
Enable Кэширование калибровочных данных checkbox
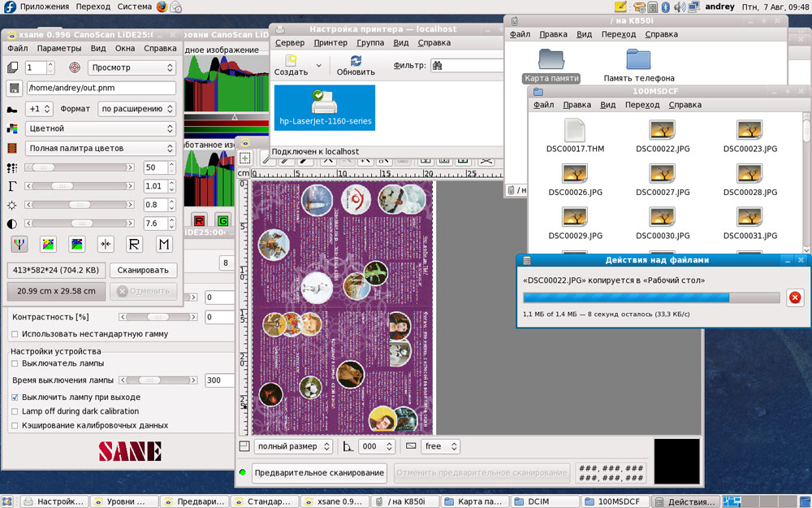click(15, 426)
